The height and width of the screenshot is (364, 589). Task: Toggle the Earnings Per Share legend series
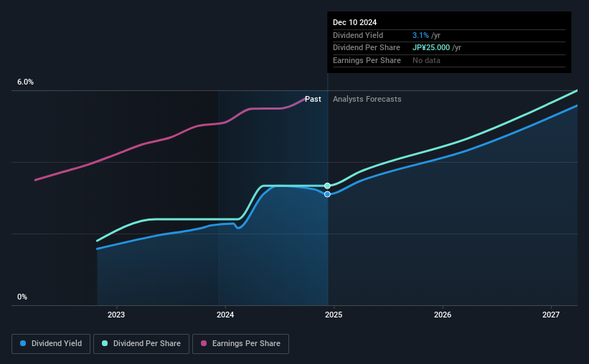240,344
